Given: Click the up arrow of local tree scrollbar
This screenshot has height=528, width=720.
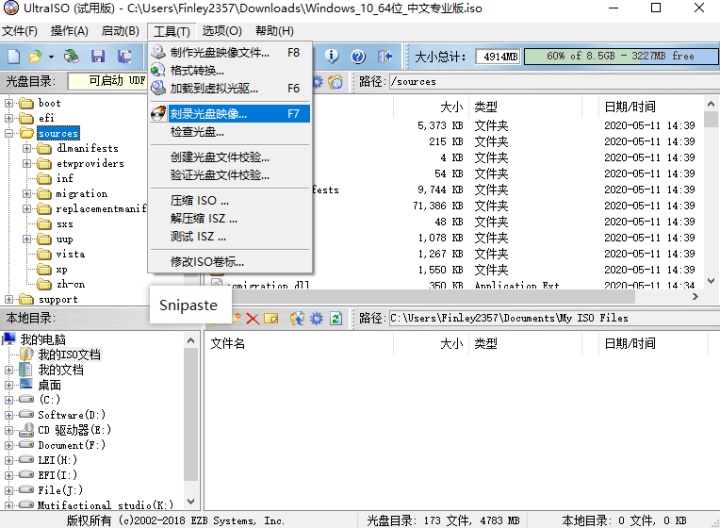Looking at the screenshot, I should pyautogui.click(x=191, y=341).
